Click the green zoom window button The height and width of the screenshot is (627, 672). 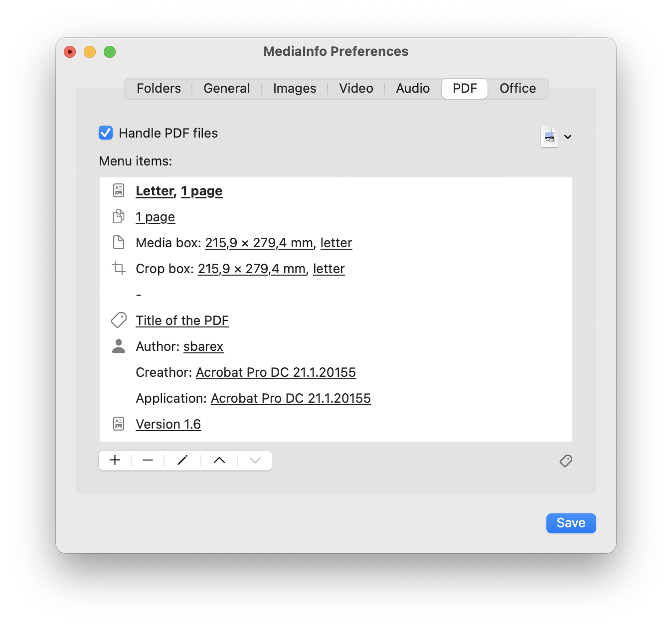point(110,52)
